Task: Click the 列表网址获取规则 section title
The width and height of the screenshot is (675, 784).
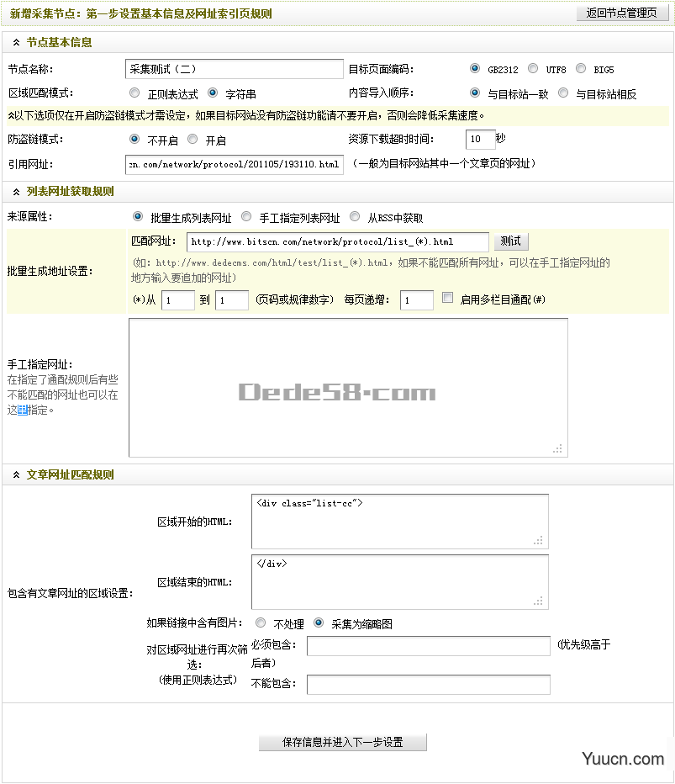Action: coord(70,192)
